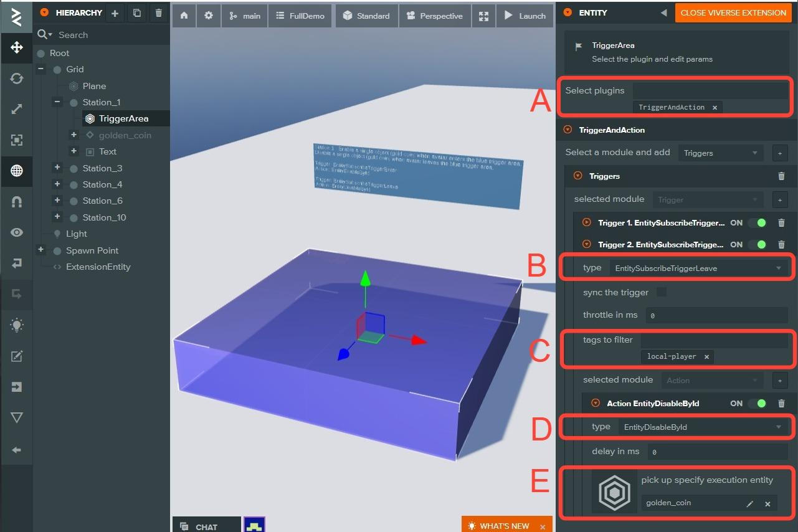Open the Perspective camera menu
The width and height of the screenshot is (798, 532).
click(x=435, y=16)
